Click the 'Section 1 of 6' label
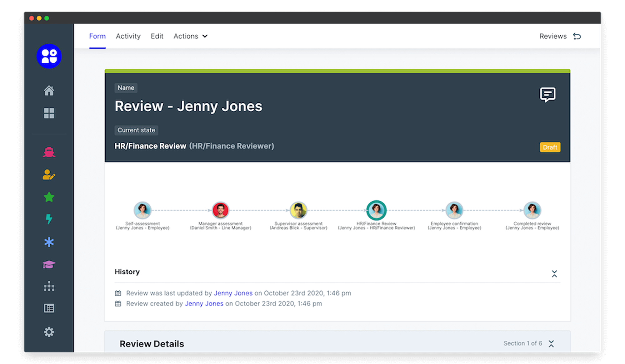 522,343
